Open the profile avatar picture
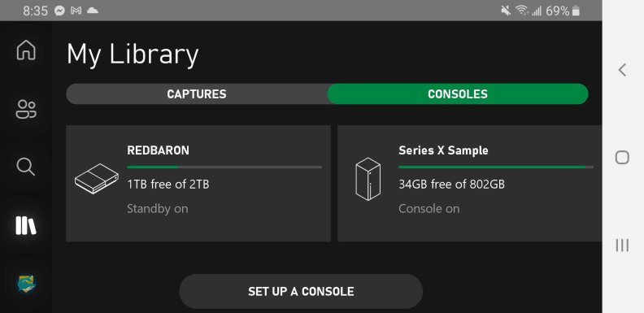The height and width of the screenshot is (313, 644). point(26,284)
